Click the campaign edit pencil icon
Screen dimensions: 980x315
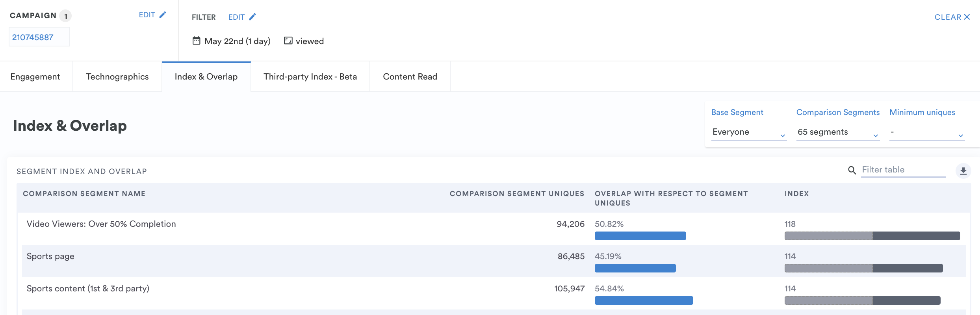pyautogui.click(x=163, y=15)
